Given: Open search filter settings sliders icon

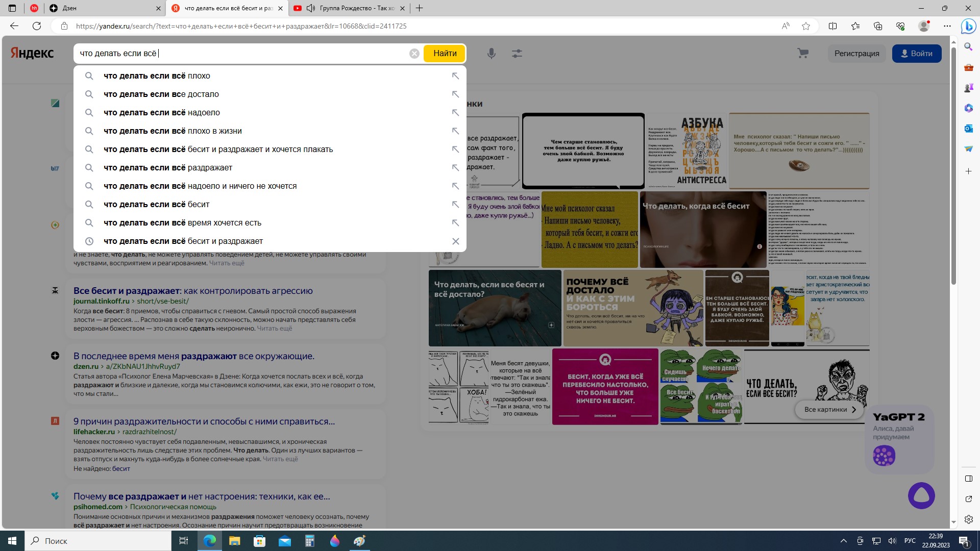Looking at the screenshot, I should click(x=517, y=54).
